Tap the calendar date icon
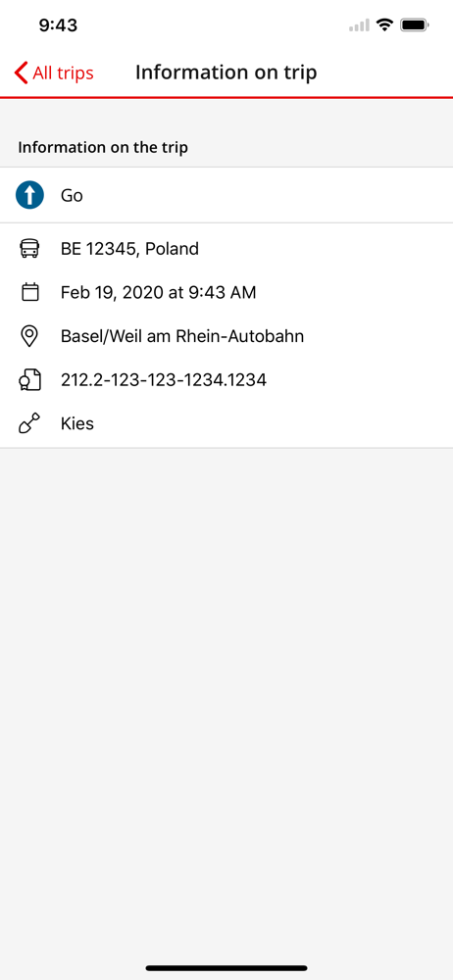The width and height of the screenshot is (453, 980). pos(30,292)
